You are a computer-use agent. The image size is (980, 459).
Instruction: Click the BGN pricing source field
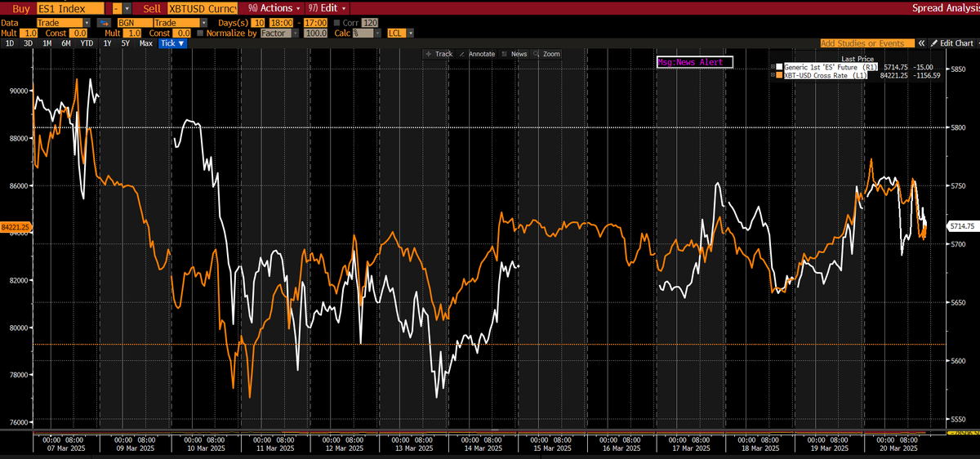pyautogui.click(x=135, y=23)
